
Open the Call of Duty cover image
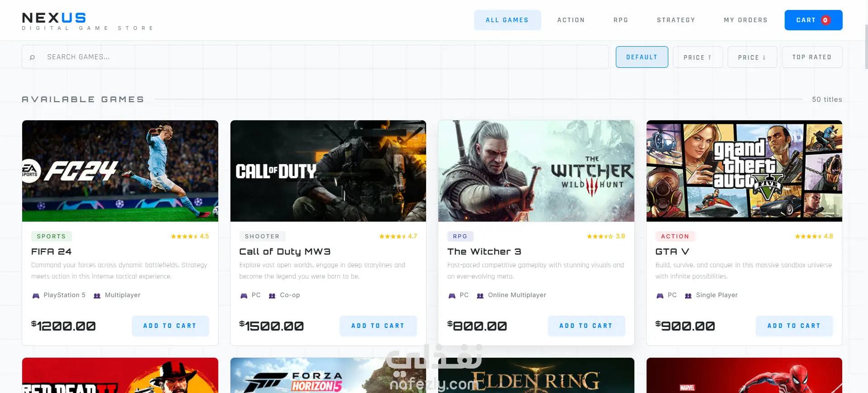(328, 171)
